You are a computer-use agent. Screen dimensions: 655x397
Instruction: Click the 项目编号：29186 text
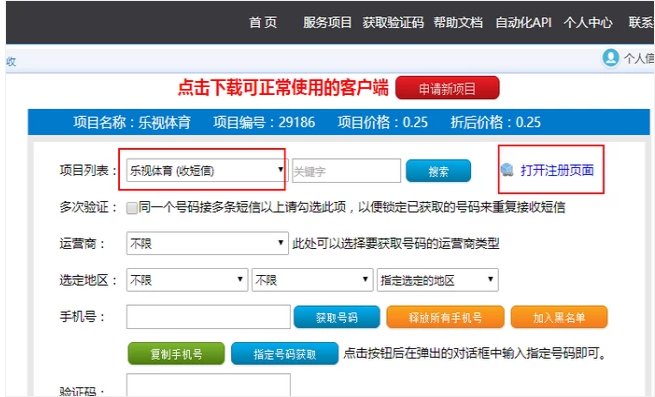click(x=264, y=122)
